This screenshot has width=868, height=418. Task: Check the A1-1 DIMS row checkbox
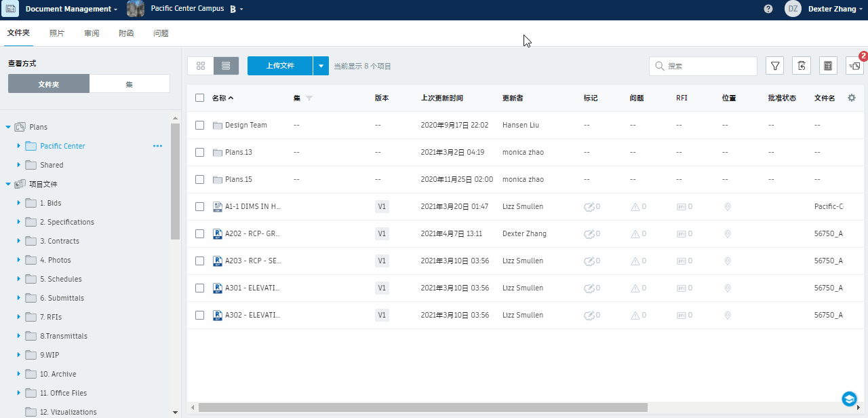point(199,206)
